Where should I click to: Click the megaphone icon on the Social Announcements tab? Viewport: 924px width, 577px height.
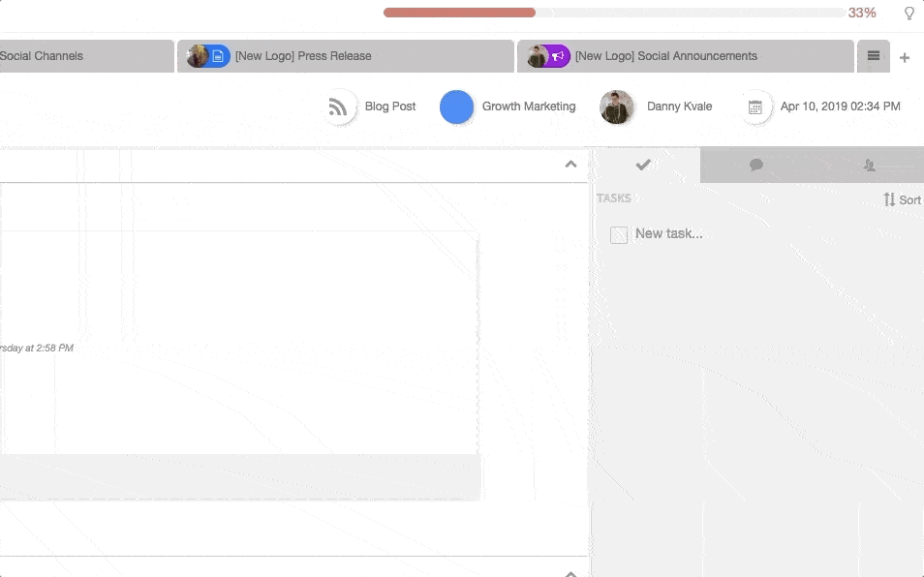[558, 56]
